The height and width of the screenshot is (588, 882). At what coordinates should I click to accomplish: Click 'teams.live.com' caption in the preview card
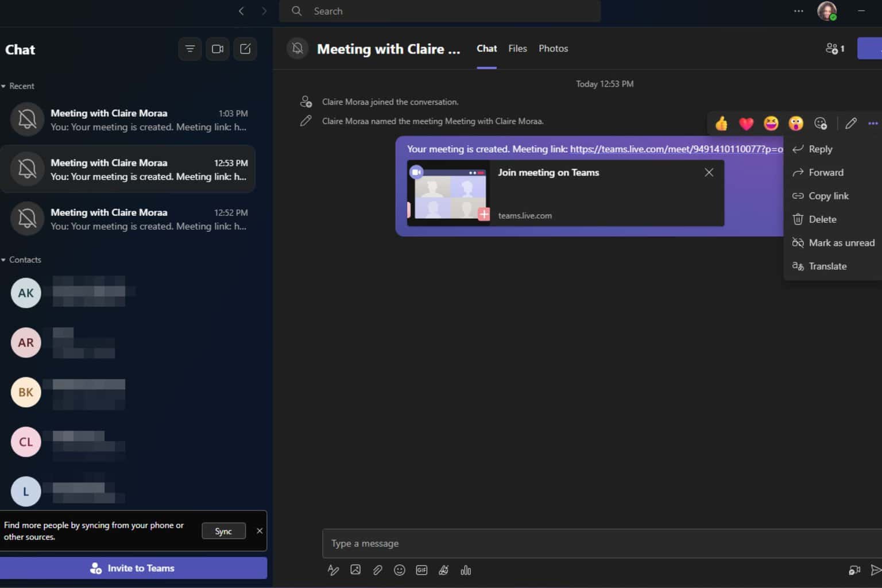pyautogui.click(x=525, y=215)
